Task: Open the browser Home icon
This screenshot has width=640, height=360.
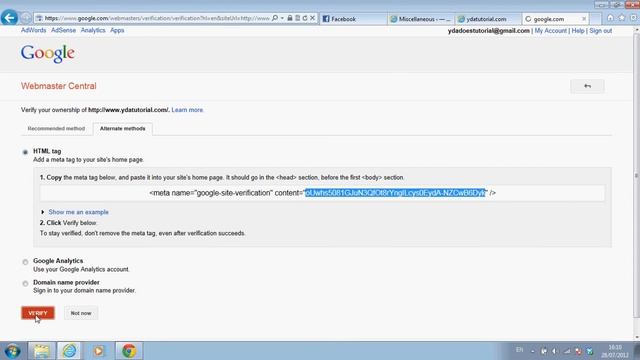Action: (610, 18)
